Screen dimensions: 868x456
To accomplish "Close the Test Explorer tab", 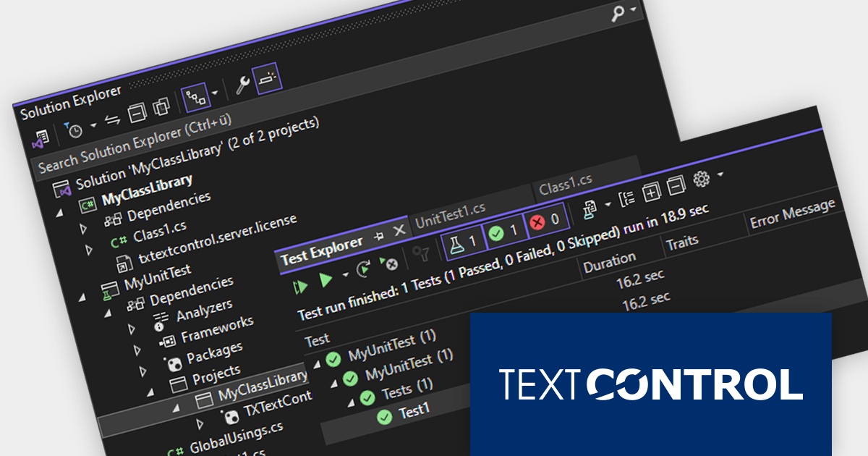I will (399, 231).
